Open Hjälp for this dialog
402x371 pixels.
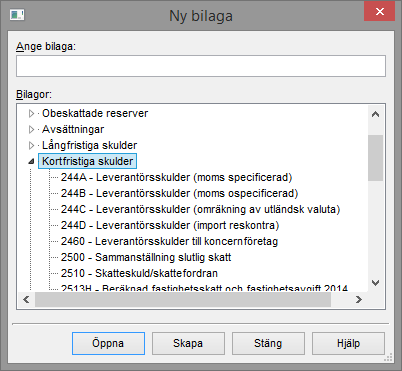(348, 343)
